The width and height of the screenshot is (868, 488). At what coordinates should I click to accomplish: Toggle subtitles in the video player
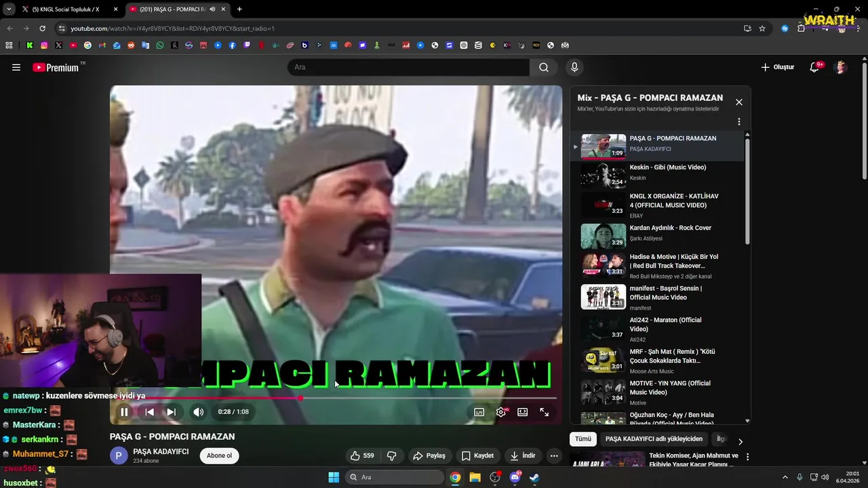479,411
